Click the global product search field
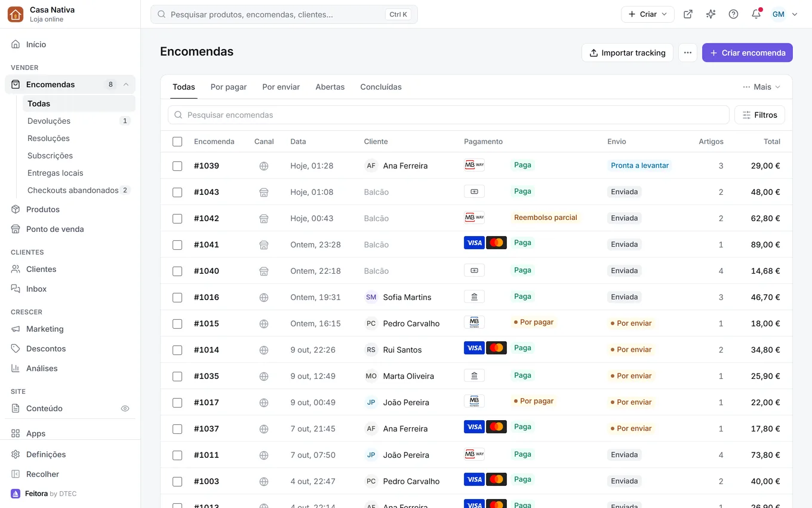Viewport: 812px width, 508px height. click(x=284, y=14)
